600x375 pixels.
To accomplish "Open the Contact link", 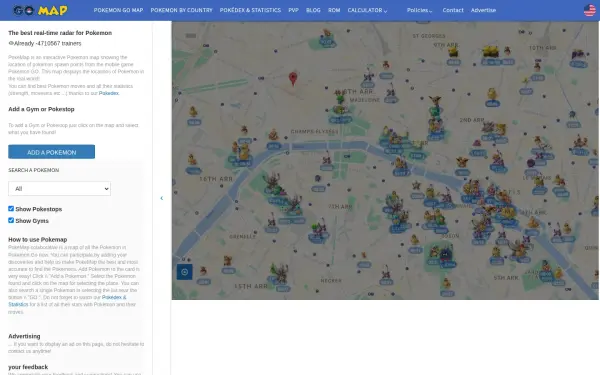I will click(453, 10).
